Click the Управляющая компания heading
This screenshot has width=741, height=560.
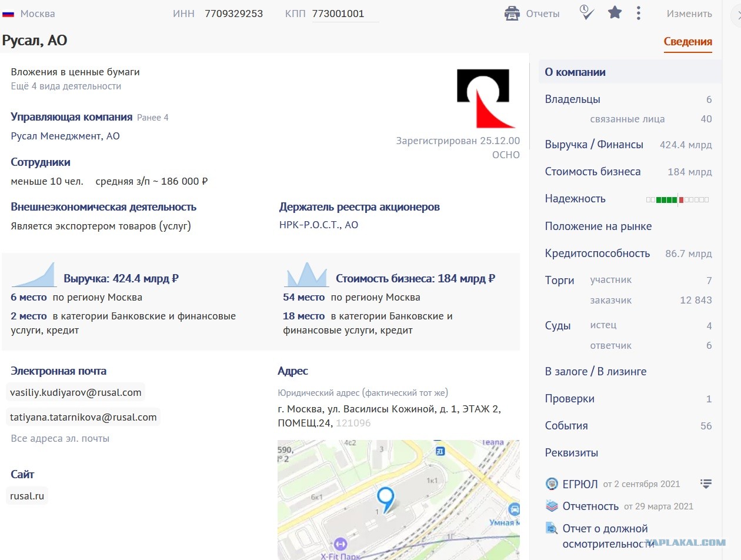[71, 116]
